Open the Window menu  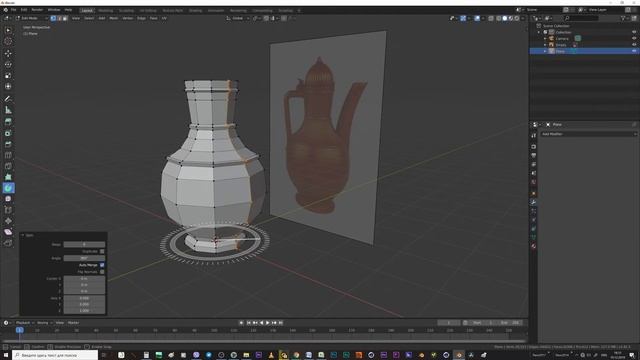click(54, 10)
